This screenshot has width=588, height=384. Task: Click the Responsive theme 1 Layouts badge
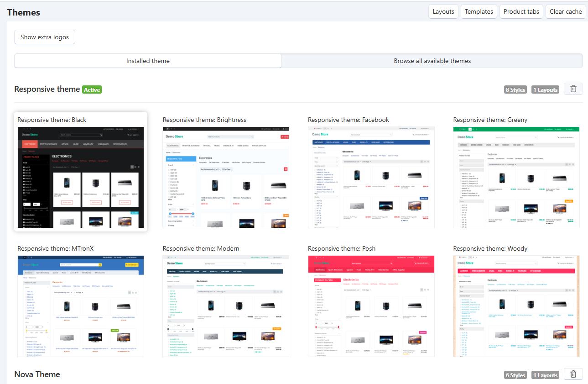click(546, 90)
